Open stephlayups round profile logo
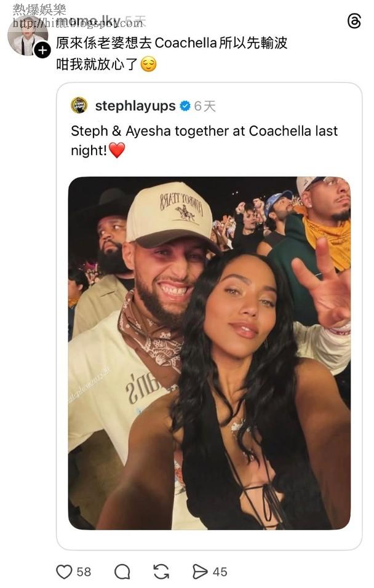Viewport: 374px width, 588px height. click(x=79, y=105)
